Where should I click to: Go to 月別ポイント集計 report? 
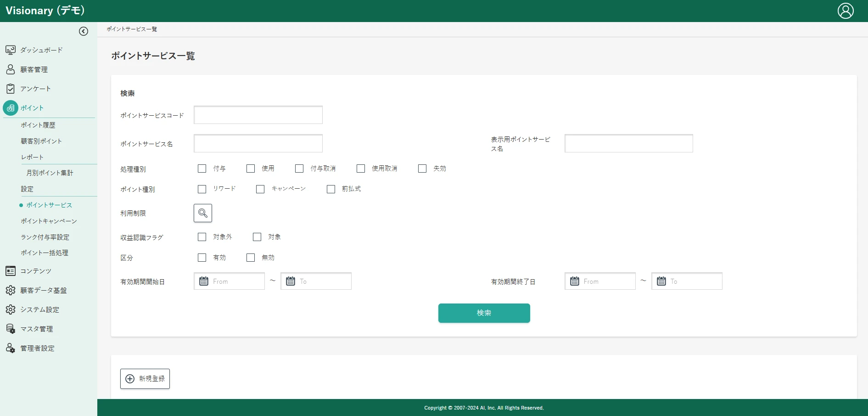pos(50,173)
